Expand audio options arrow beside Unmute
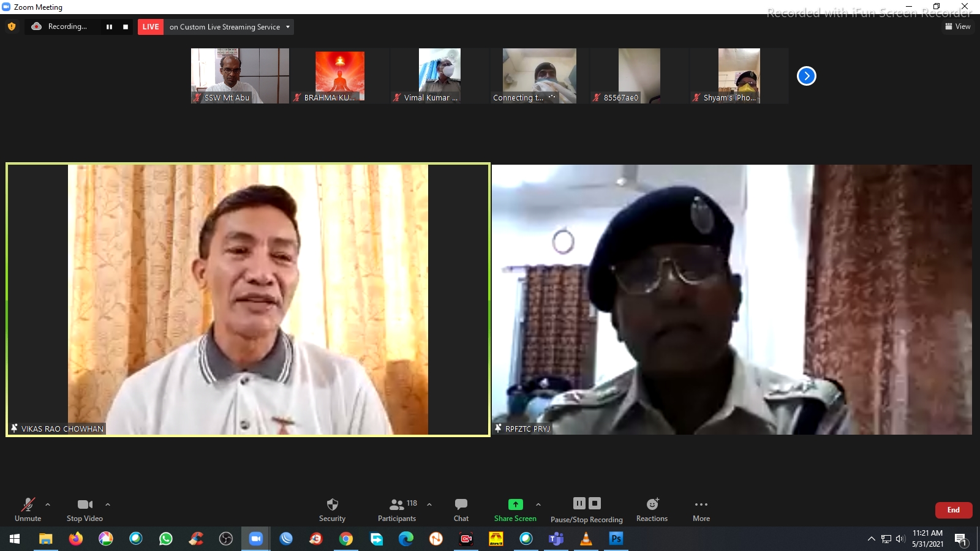The height and width of the screenshot is (551, 980). [48, 504]
